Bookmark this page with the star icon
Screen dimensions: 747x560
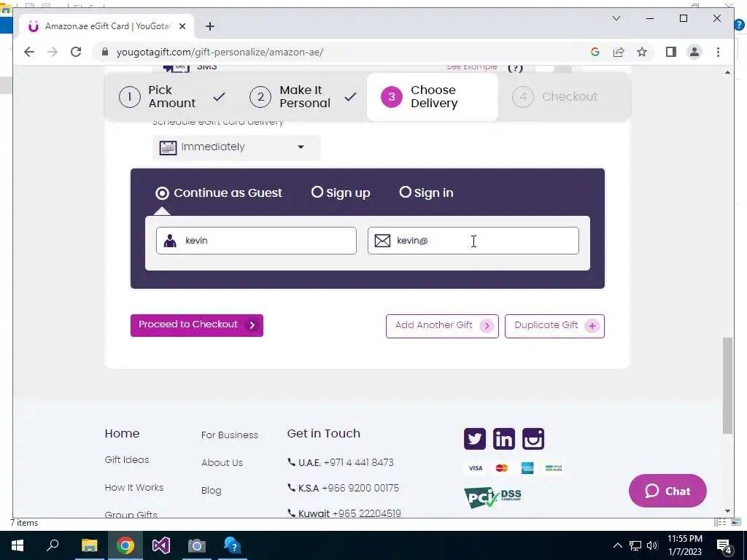642,52
